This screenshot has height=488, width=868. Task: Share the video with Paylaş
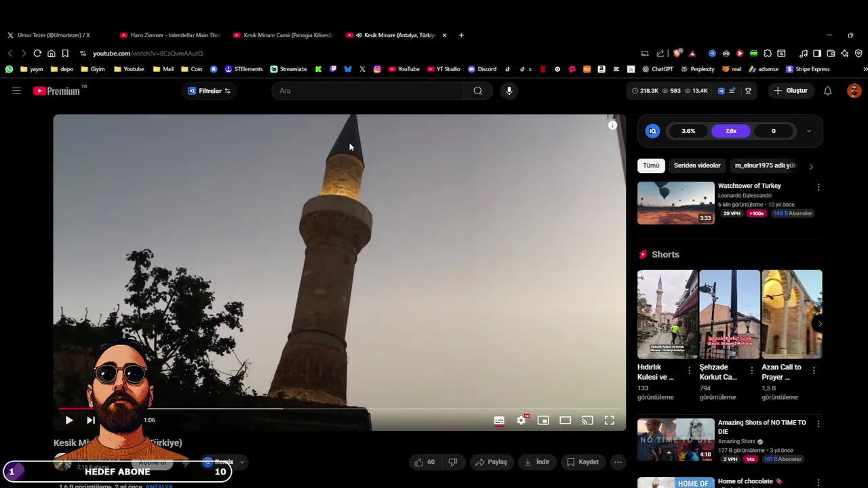492,462
